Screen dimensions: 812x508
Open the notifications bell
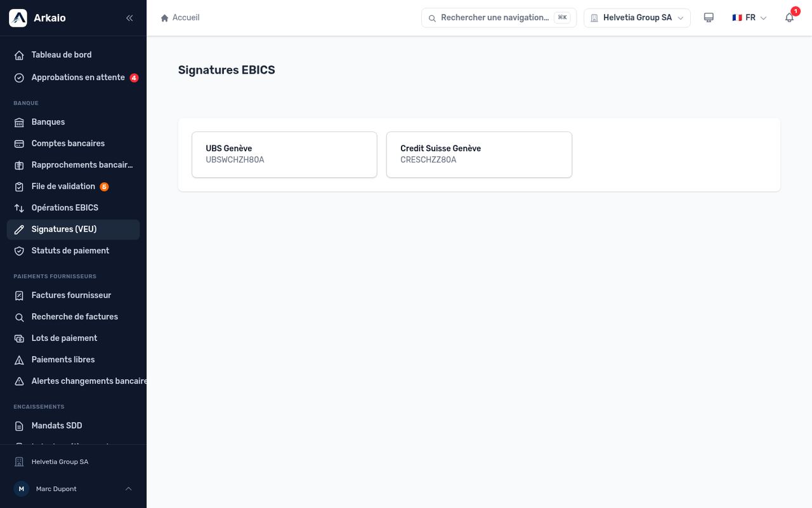(x=789, y=18)
